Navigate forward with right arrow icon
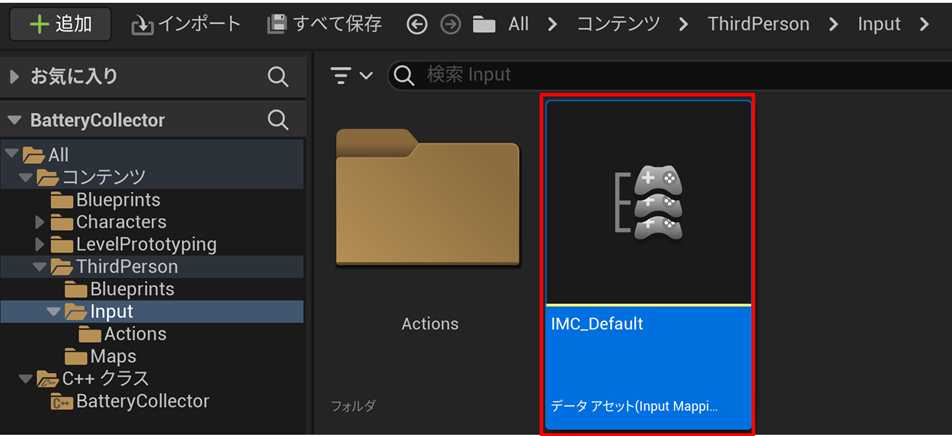Viewport: 952px width, 436px height. (x=450, y=24)
